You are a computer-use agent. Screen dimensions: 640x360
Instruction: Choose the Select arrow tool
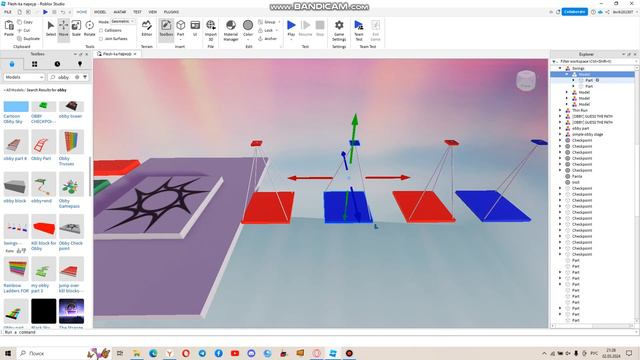(51, 29)
